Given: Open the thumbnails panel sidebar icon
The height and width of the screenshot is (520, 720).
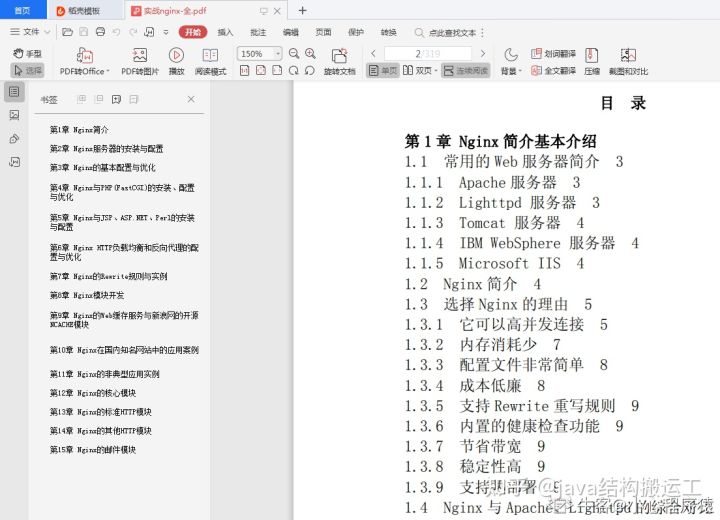Looking at the screenshot, I should [14, 115].
